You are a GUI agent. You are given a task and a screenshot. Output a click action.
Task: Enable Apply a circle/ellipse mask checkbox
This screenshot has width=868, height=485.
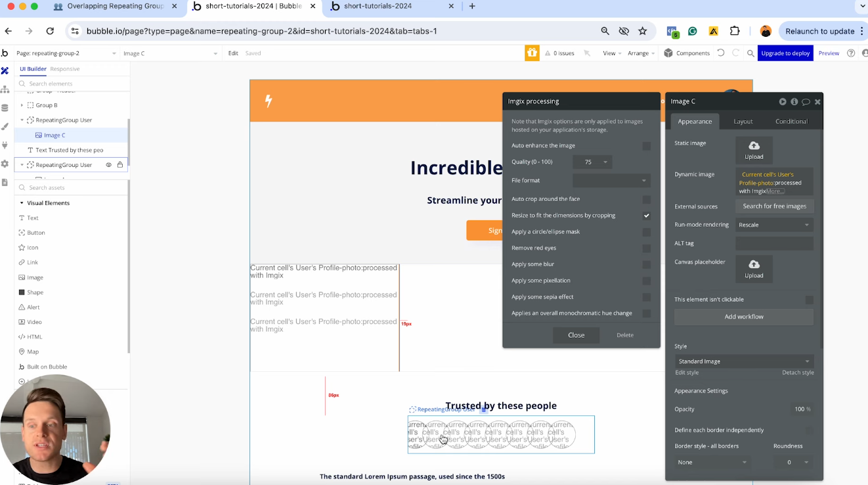[x=646, y=232]
